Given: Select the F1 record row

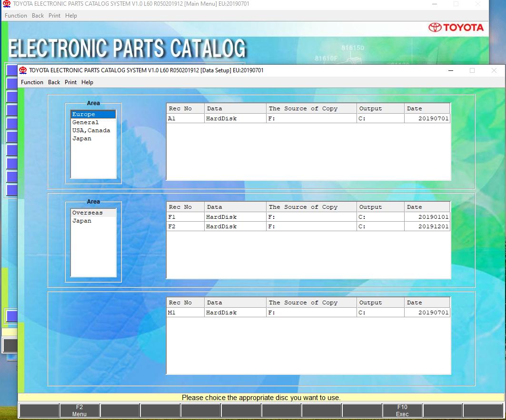Looking at the screenshot, I should pyautogui.click(x=308, y=217).
